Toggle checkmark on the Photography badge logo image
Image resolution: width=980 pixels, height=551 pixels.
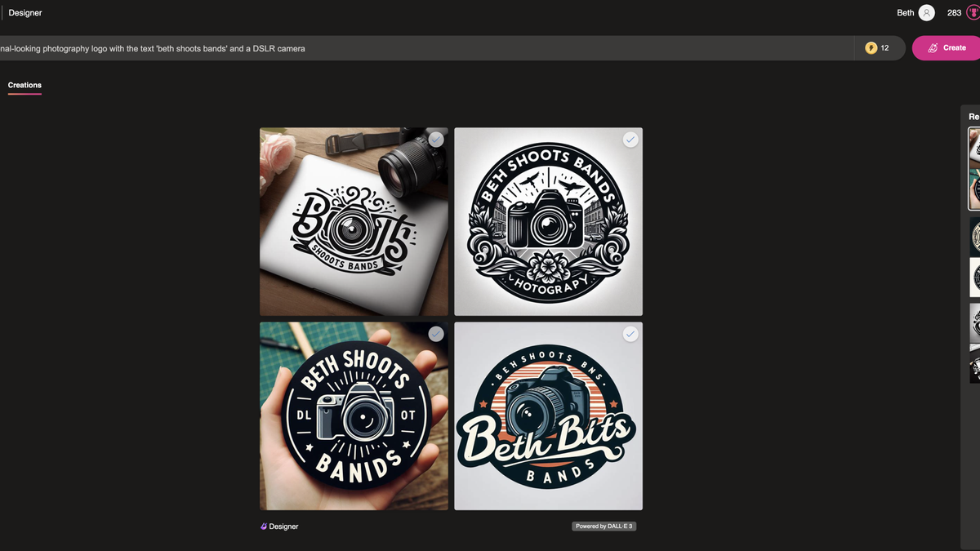(630, 140)
